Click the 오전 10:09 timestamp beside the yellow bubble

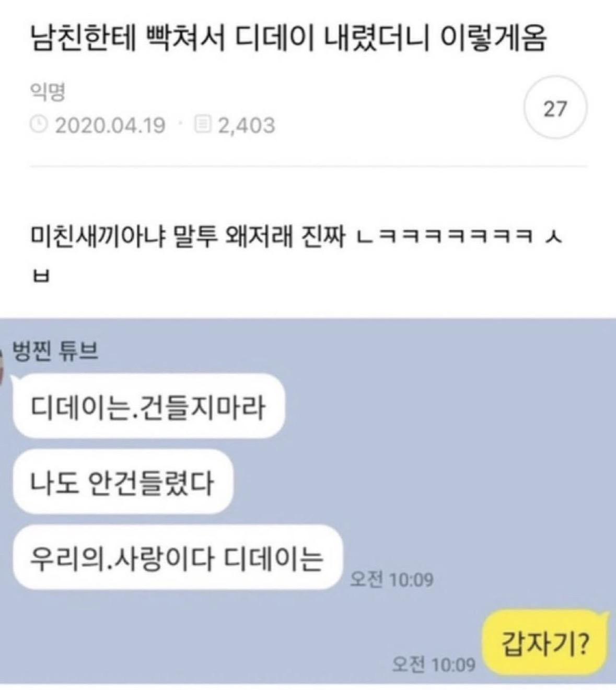(433, 664)
